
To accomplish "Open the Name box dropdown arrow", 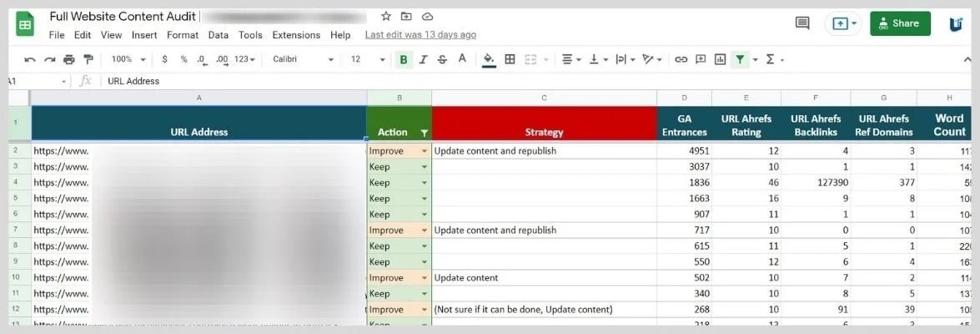I will [63, 81].
